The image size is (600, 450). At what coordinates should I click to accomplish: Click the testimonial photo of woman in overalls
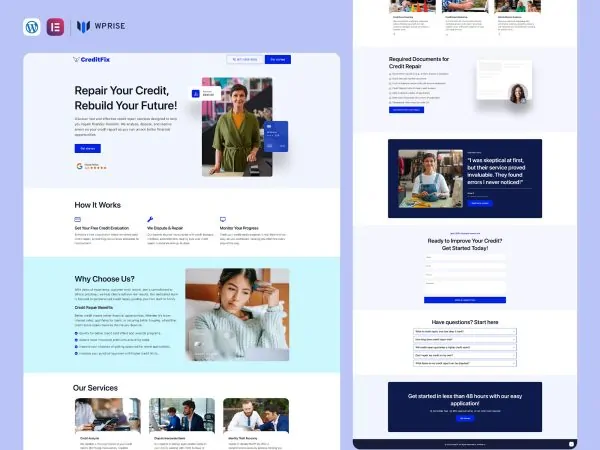click(x=430, y=179)
